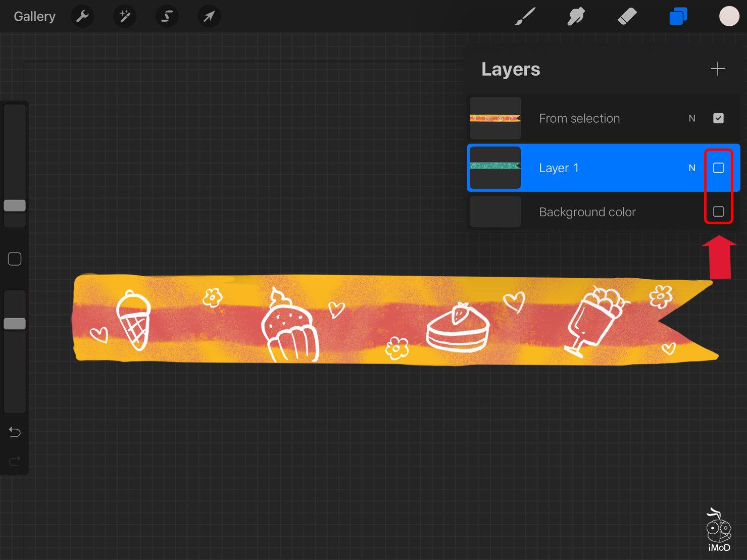This screenshot has width=747, height=560.
Task: Toggle the Background color visibility checkbox
Action: (x=718, y=212)
